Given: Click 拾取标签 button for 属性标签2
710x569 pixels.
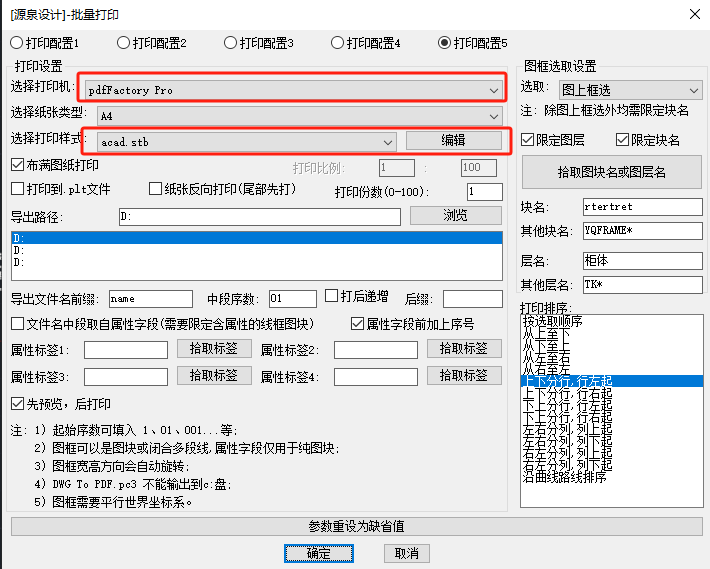Looking at the screenshot, I should (x=464, y=349).
